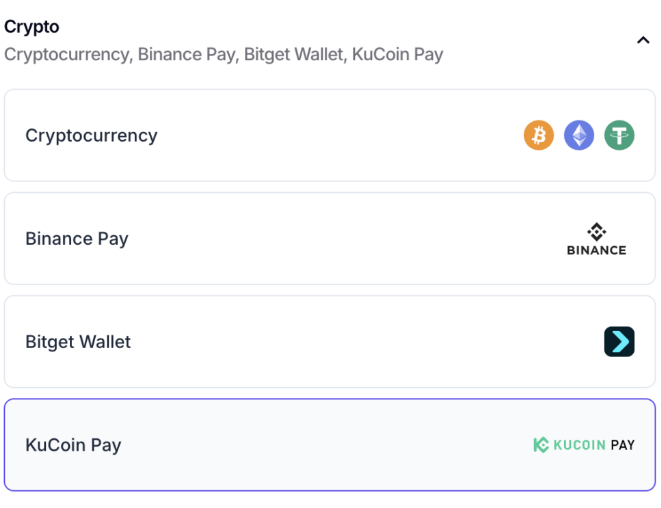Click the 'KuCoin Pay' label text

click(x=73, y=445)
